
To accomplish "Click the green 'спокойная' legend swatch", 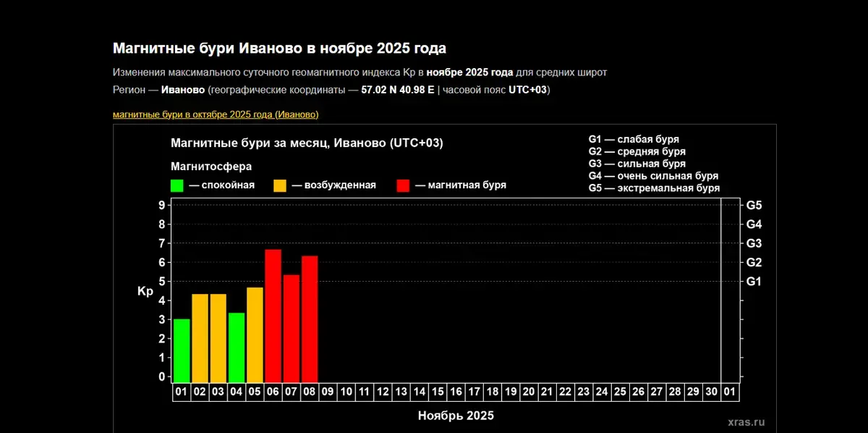I will [x=177, y=185].
